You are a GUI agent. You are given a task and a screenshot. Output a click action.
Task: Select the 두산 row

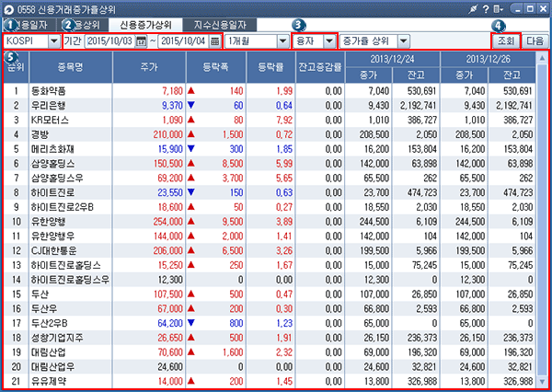tap(270, 294)
